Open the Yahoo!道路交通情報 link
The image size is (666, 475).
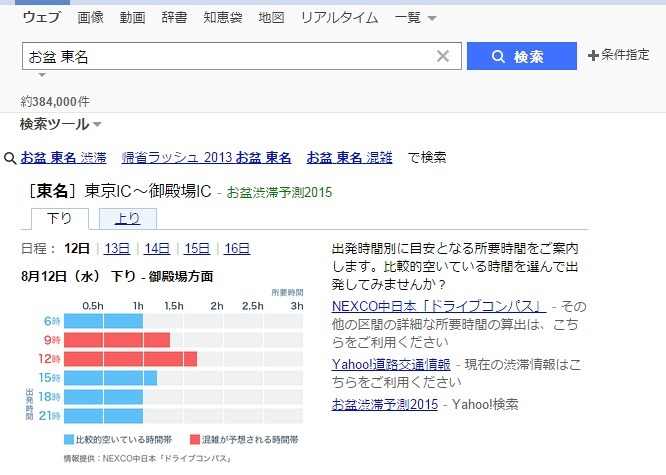click(x=391, y=365)
